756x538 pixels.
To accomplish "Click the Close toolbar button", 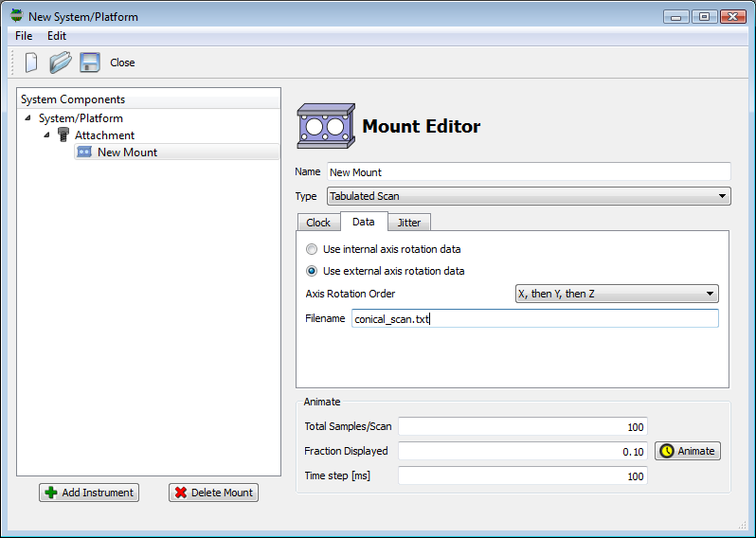I will pyautogui.click(x=122, y=63).
